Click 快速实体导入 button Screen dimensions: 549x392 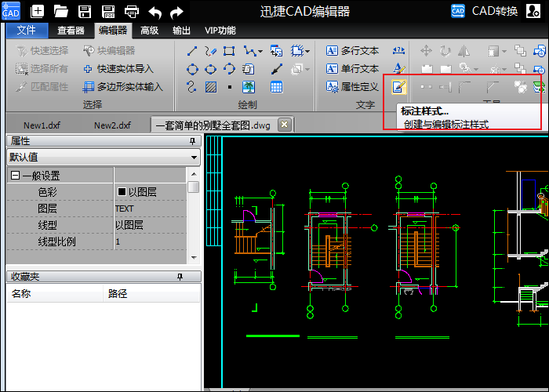point(118,69)
